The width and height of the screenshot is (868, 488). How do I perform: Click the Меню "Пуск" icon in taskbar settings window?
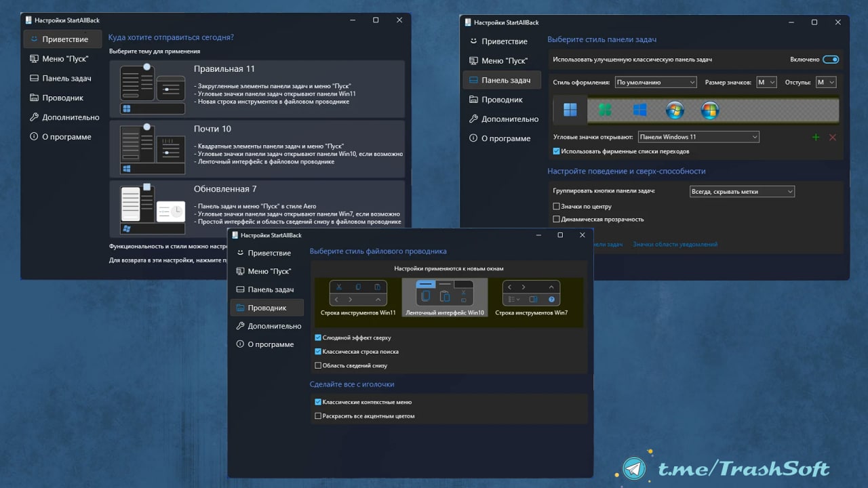click(x=473, y=60)
